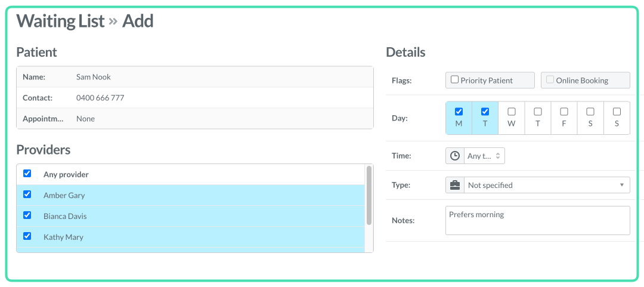The width and height of the screenshot is (644, 287).
Task: Tick the Sunday checkbox at the end of the row
Action: (617, 112)
